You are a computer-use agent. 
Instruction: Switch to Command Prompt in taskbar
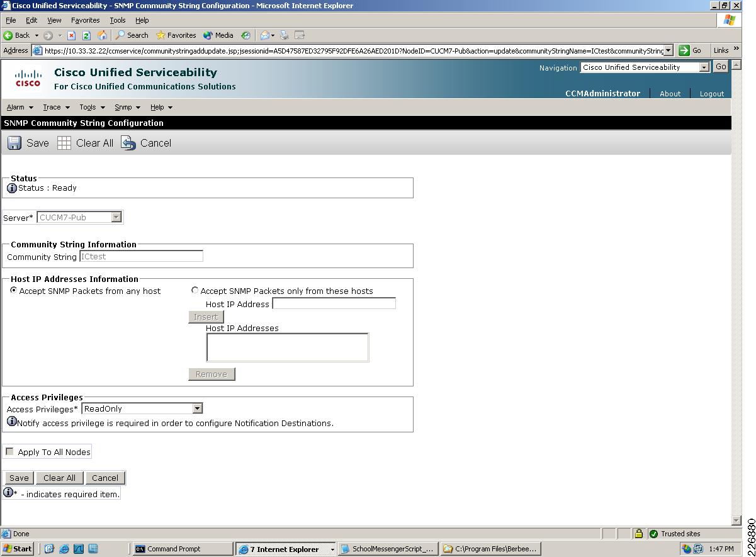(183, 549)
